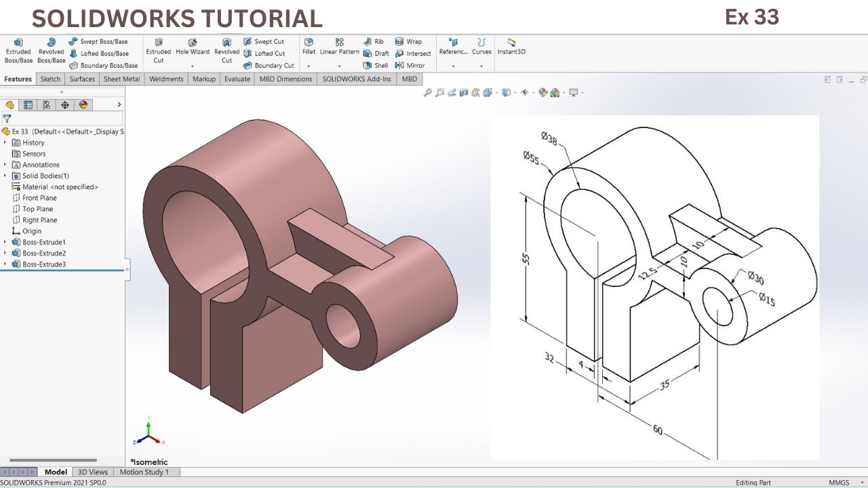The width and height of the screenshot is (868, 488).
Task: Open the MBD Dimensions tab
Action: point(285,79)
